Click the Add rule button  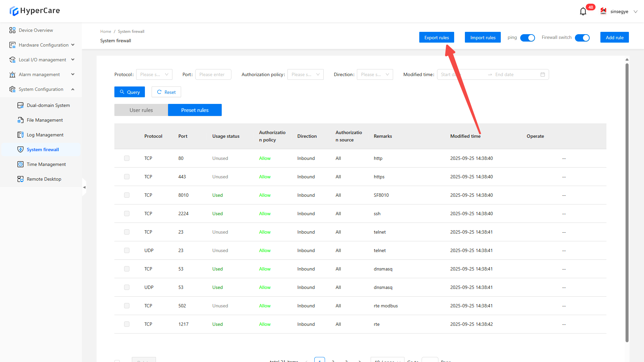(x=614, y=38)
